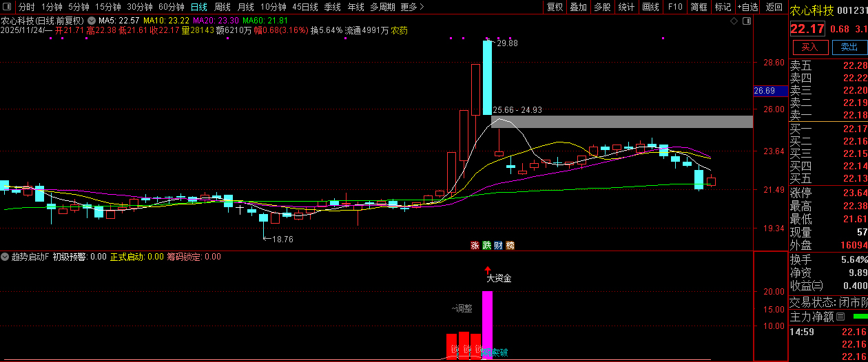Click the 大资金 red arrow marker
The height and width of the screenshot is (362, 868).
(x=488, y=270)
